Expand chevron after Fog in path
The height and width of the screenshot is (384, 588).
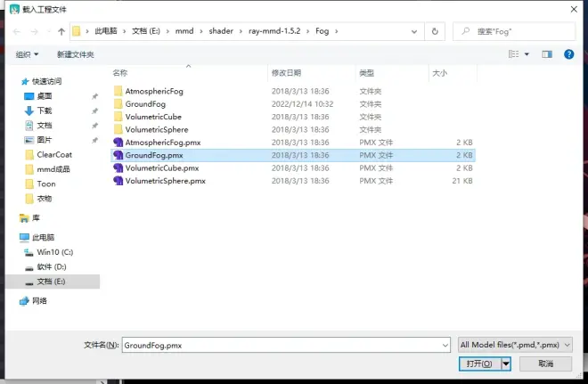[337, 31]
